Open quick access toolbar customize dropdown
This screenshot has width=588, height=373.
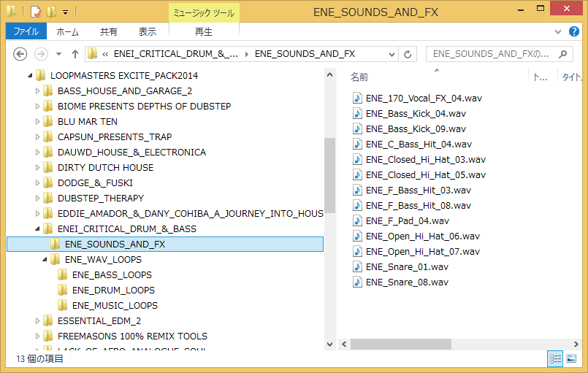pyautogui.click(x=65, y=12)
